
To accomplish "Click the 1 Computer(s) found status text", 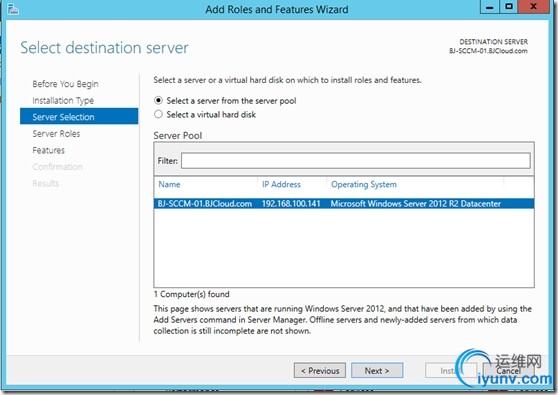I will [191, 294].
